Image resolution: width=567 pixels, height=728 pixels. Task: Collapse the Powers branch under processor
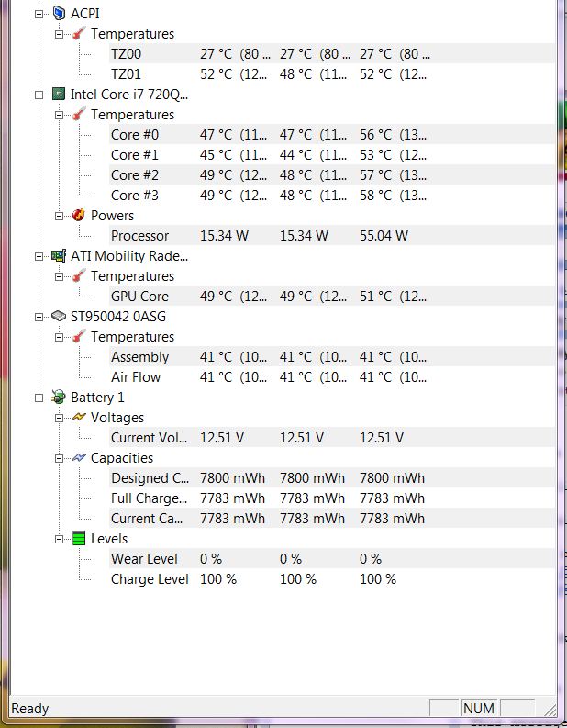tap(59, 216)
